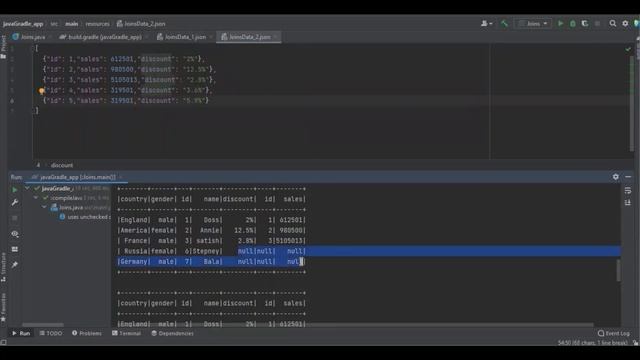Click horizontal scrollbar in build tree
Screen dimensions: 640x360
(42, 325)
